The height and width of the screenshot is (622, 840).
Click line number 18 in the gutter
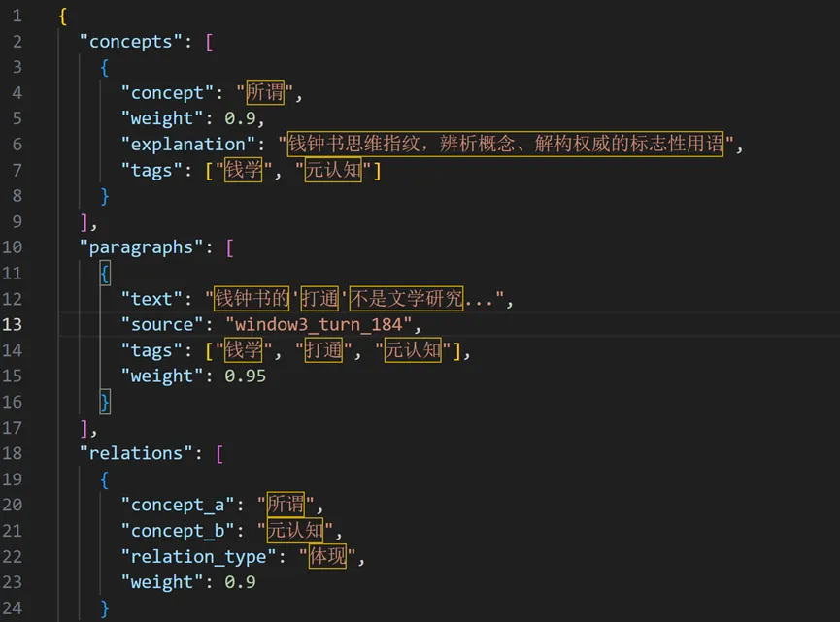(12, 453)
